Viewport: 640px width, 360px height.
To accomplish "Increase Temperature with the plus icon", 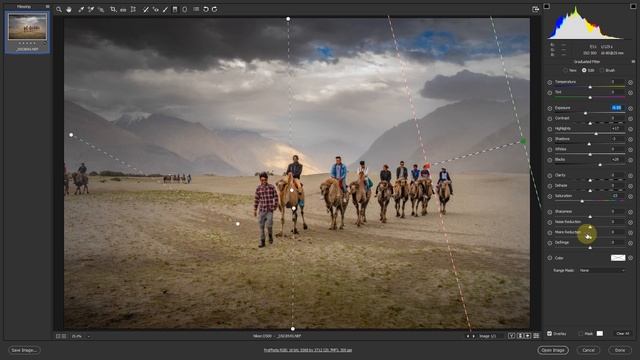I will pyautogui.click(x=631, y=82).
